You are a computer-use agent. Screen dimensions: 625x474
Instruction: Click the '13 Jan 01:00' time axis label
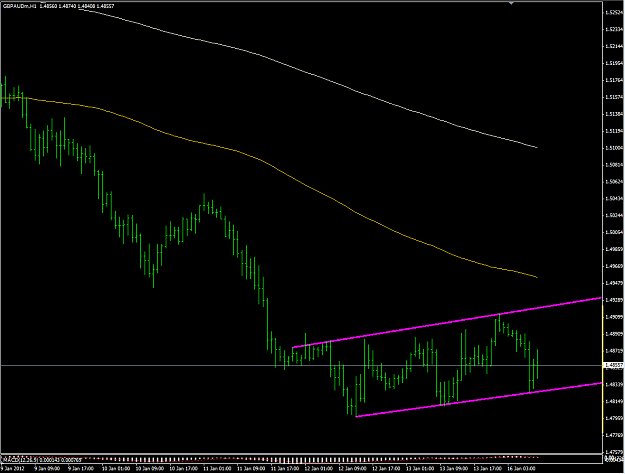(420, 469)
